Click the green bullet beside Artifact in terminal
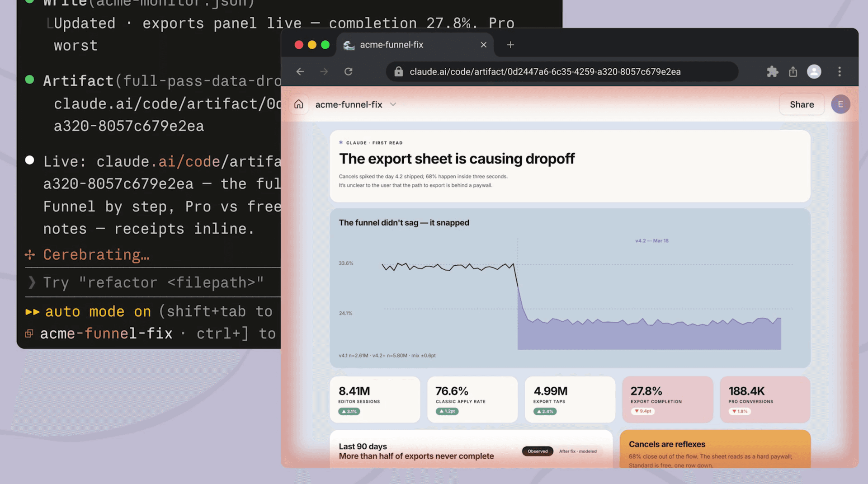The image size is (868, 484). 30,80
